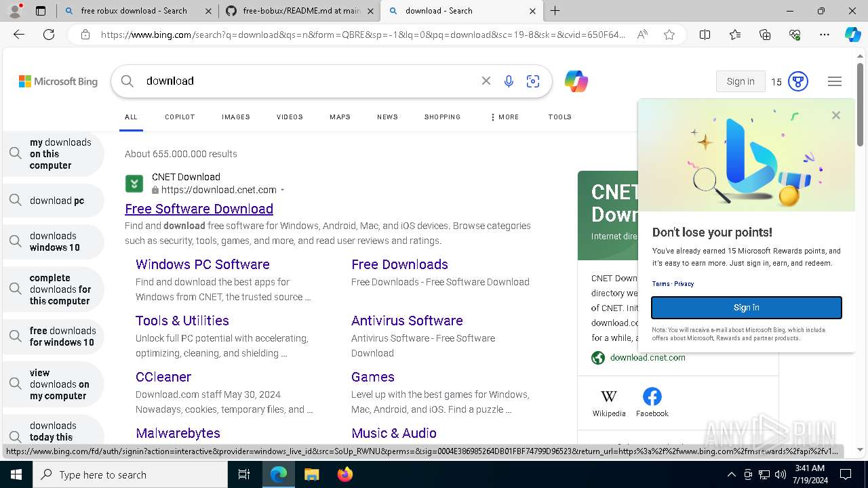
Task: Open 'Games' sublink
Action: pos(373,377)
